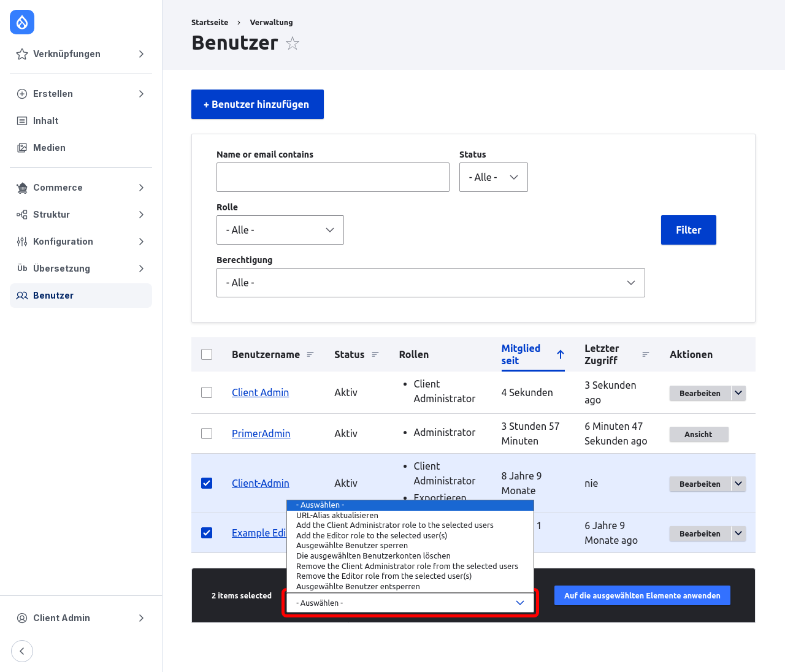The image size is (785, 672).
Task: Click the Client Admin account icon
Action: [22, 618]
